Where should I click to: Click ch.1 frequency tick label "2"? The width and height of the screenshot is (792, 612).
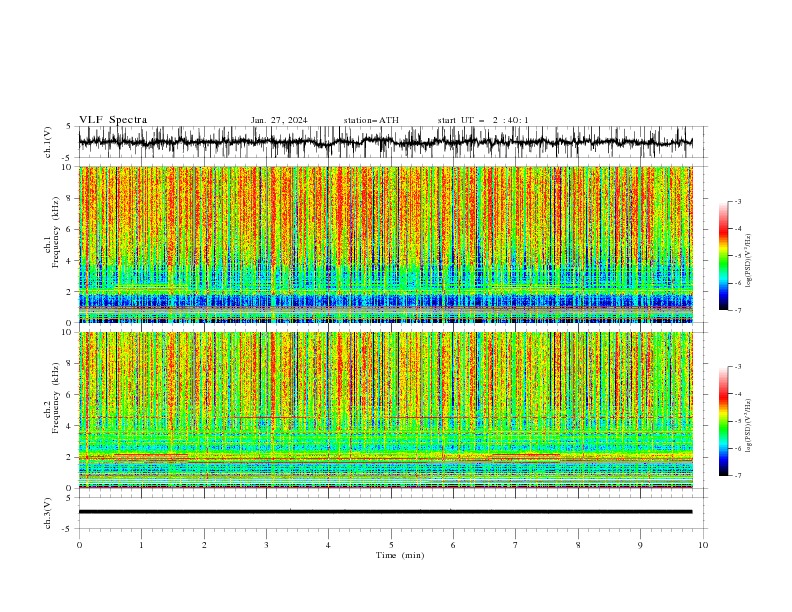[69, 291]
